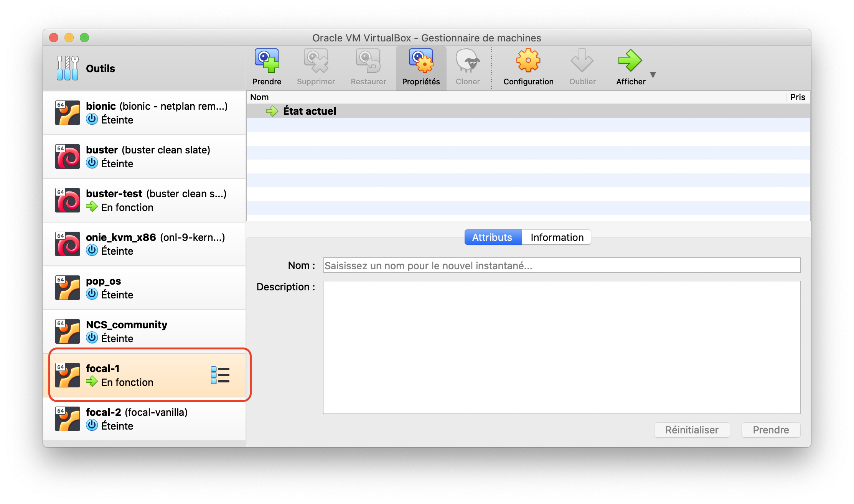This screenshot has width=854, height=504.
Task: Click the green zoom window button
Action: [84, 38]
